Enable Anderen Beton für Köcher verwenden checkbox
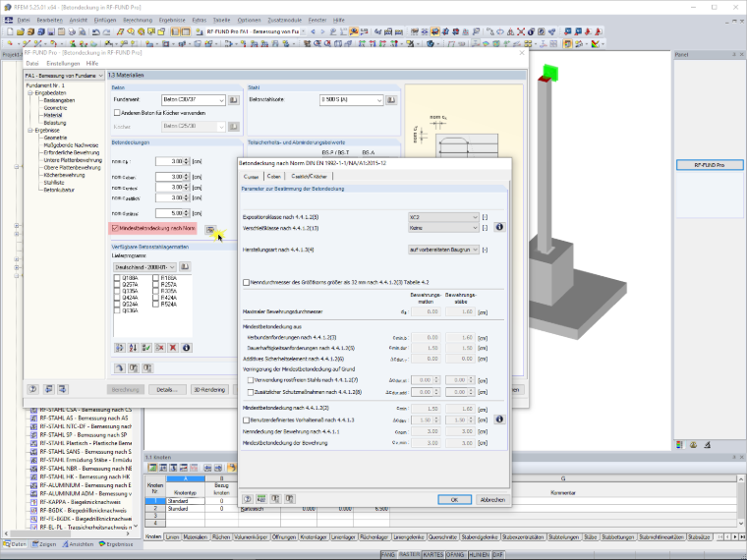Screen dimensions: 747x560 click(117, 113)
